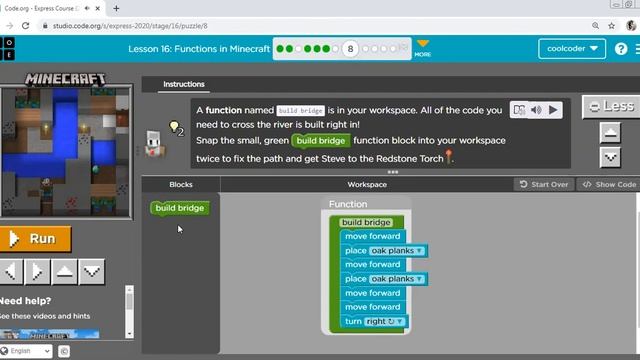Click the left arrow movement button

11,271
